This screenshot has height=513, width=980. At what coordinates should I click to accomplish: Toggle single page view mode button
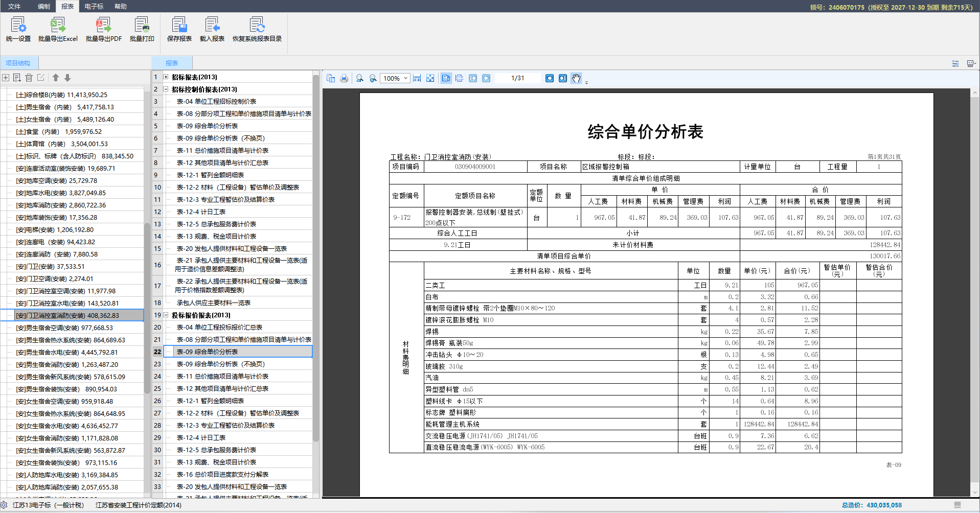click(x=446, y=78)
